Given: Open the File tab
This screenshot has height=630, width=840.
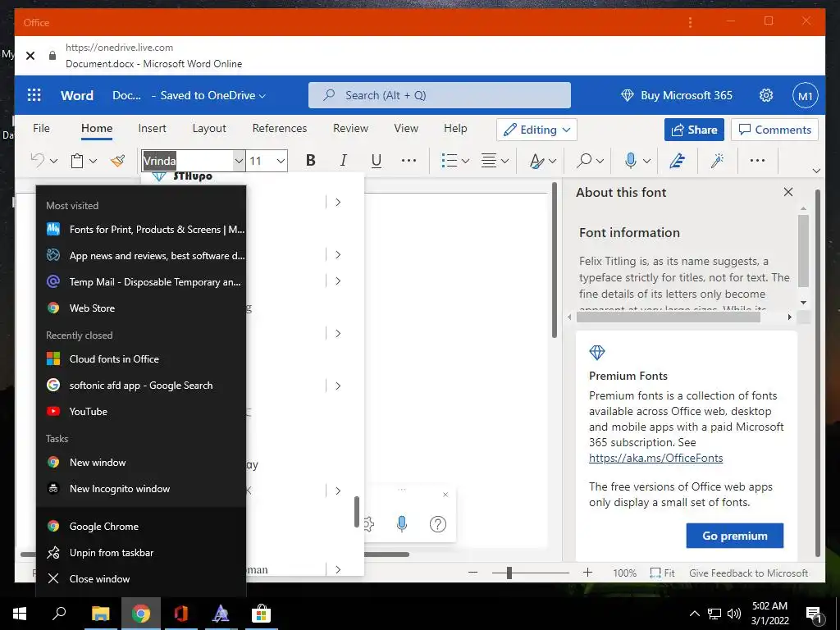Looking at the screenshot, I should [41, 128].
